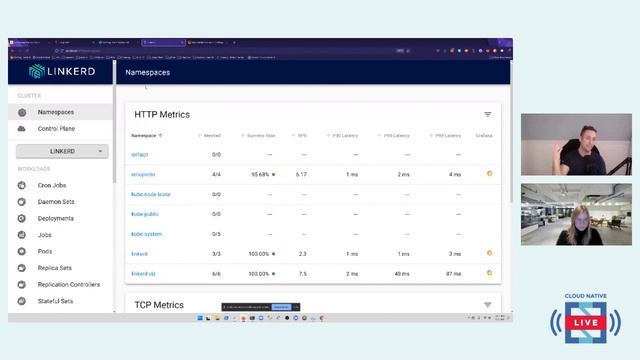The image size is (640, 360).
Task: Open Namespaces in the sidebar
Action: click(60, 112)
